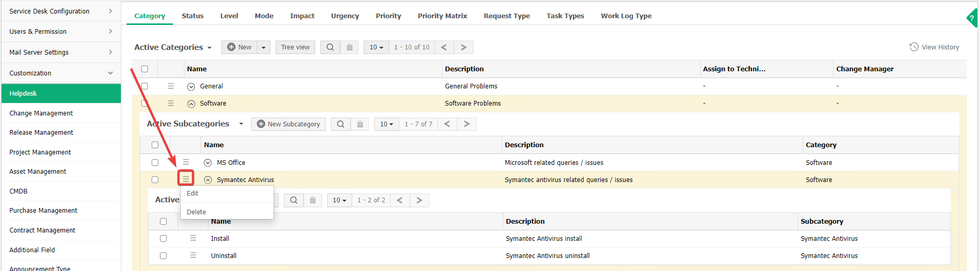980x271 pixels.
Task: Collapse the Symantec Antivirus subcategory
Action: (x=208, y=180)
